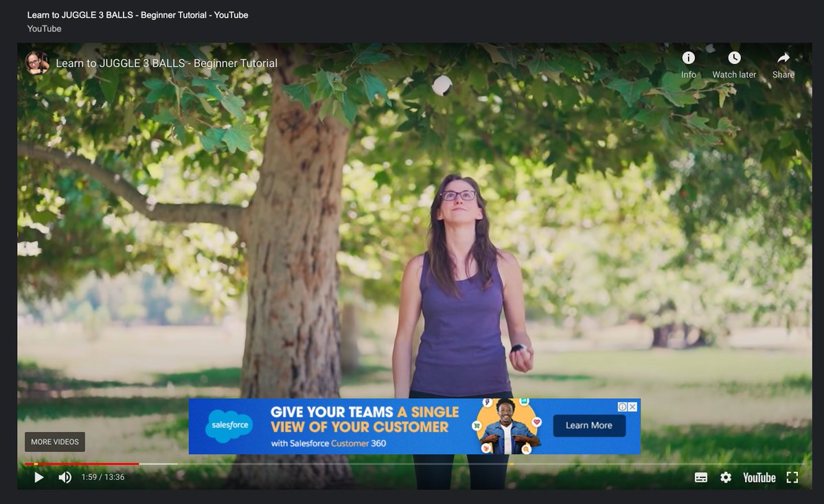Mute the video volume speaker icon
Screen dimensions: 824x504
pos(65,477)
